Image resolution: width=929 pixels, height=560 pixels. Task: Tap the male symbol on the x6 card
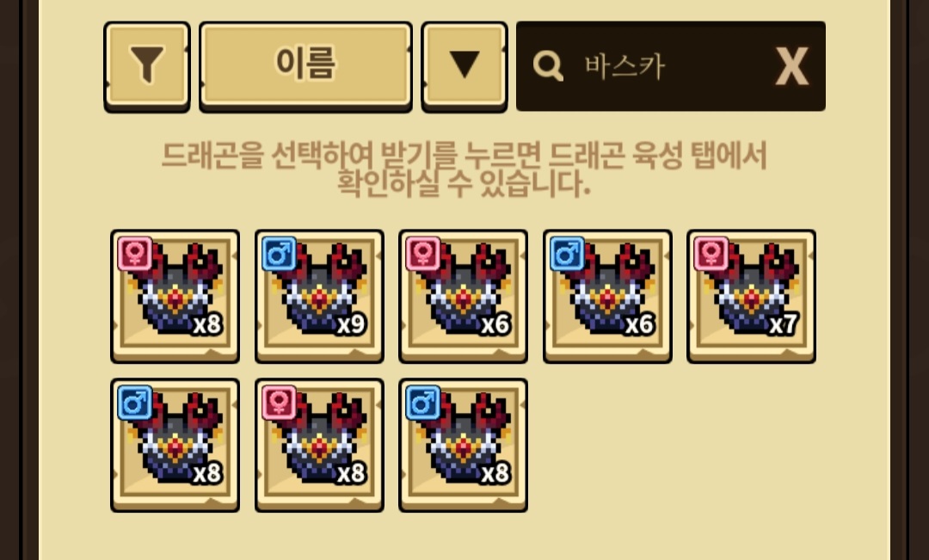click(x=567, y=254)
